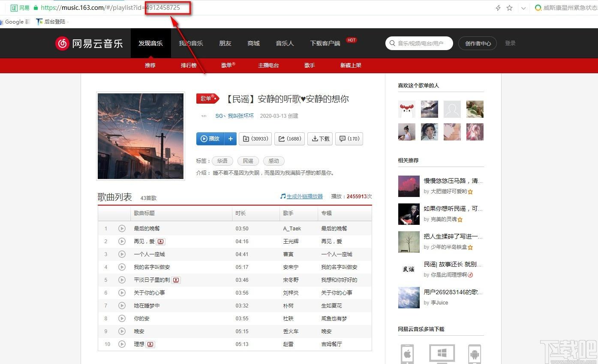Click the 生成外链播放器 link
This screenshot has width=598, height=364.
(305, 196)
